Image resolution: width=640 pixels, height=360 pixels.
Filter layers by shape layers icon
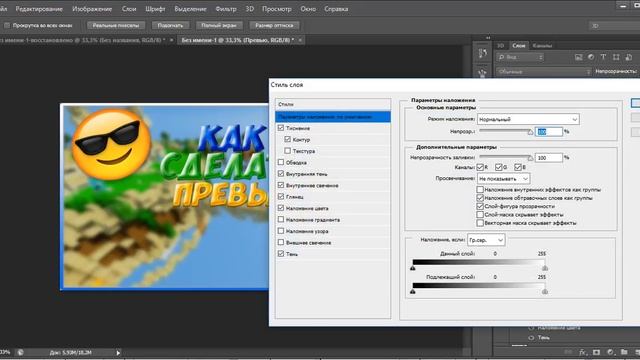pyautogui.click(x=616, y=57)
